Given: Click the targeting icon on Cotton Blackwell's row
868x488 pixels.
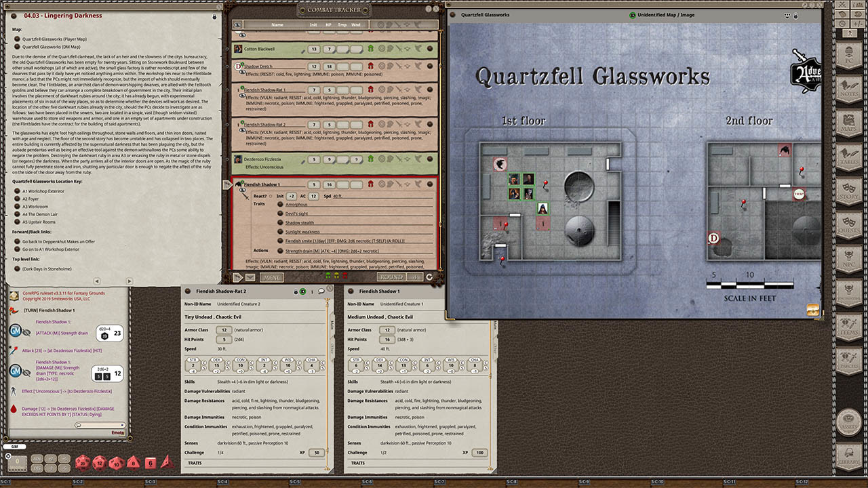Looking at the screenshot, I should pos(380,49).
